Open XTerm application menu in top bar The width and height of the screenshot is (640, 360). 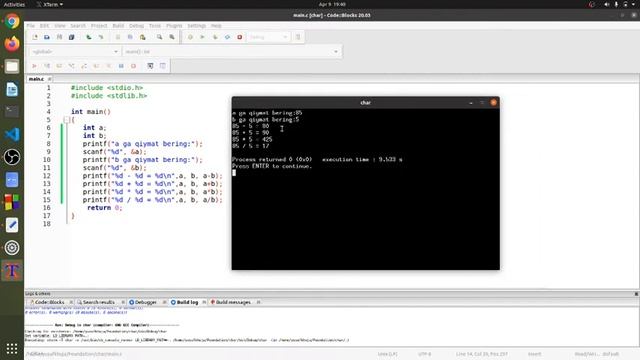tap(50, 4)
